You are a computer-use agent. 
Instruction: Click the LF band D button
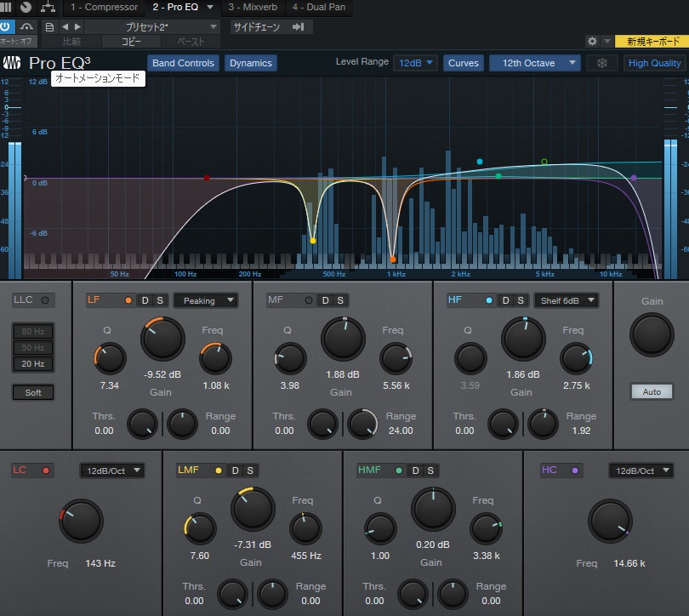[x=145, y=300]
